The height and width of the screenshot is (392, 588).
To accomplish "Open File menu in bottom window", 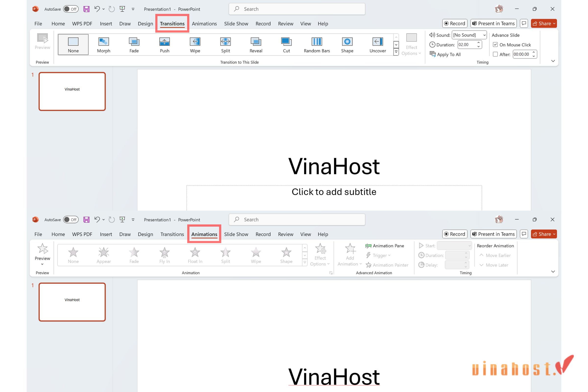I will 38,234.
